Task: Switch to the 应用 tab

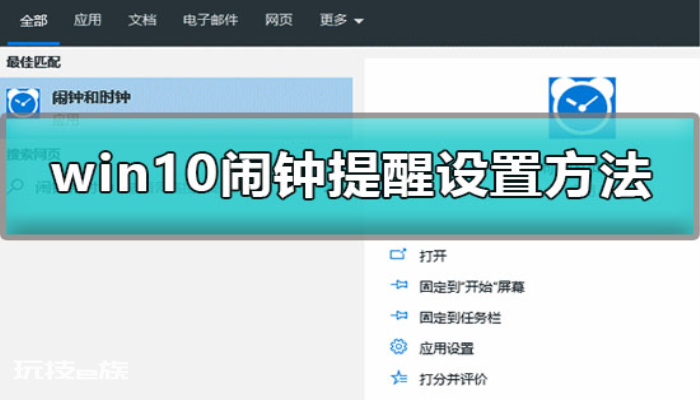Action: coord(88,20)
